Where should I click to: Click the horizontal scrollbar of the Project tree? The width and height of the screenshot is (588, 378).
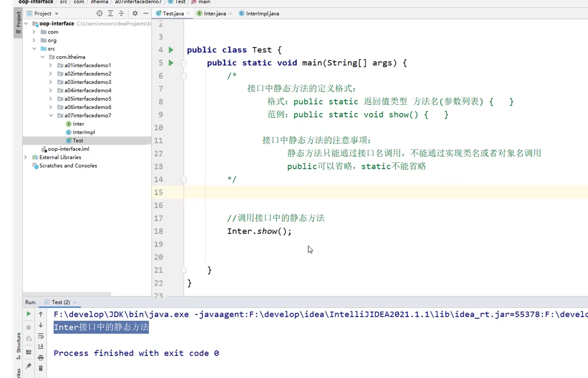point(67,294)
